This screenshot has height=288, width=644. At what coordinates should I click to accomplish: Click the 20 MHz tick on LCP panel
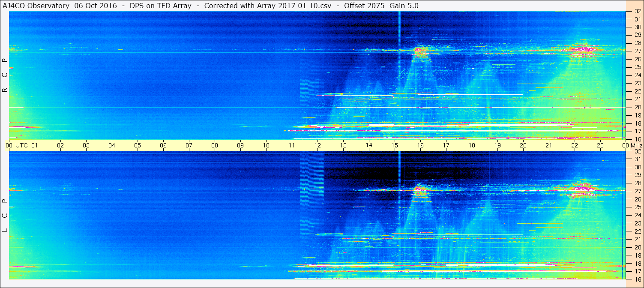(x=637, y=247)
